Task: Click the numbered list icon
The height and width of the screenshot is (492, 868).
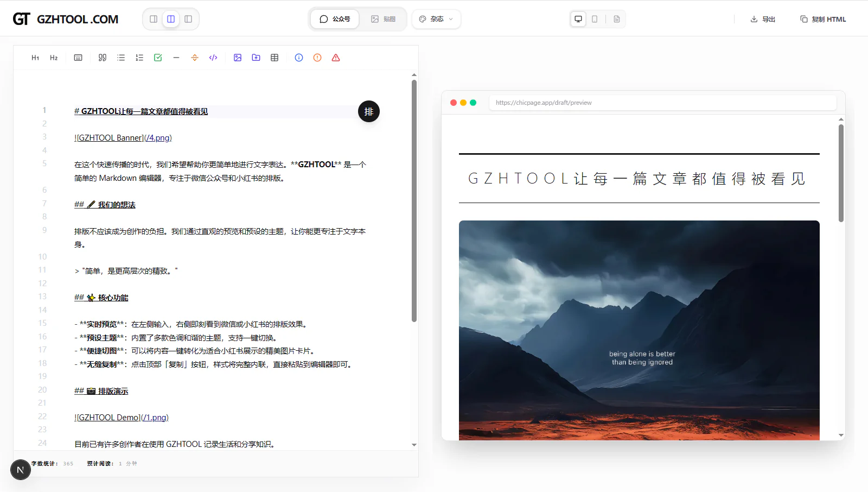Action: pos(139,58)
